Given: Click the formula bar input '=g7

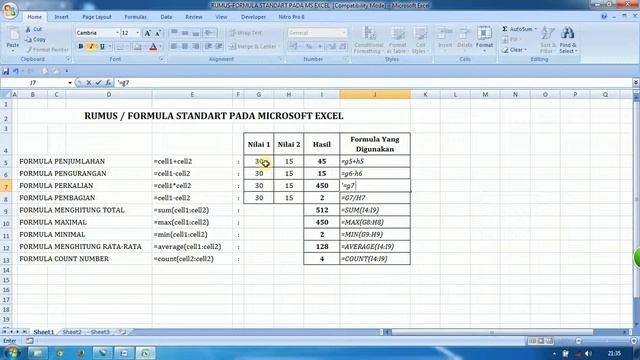Looking at the screenshot, I should [x=373, y=83].
